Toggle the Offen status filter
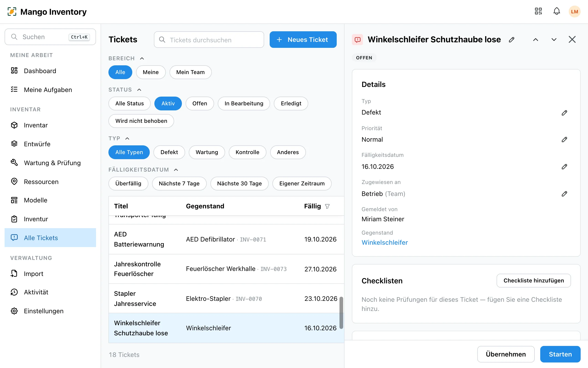This screenshot has height=368, width=588. (x=199, y=103)
